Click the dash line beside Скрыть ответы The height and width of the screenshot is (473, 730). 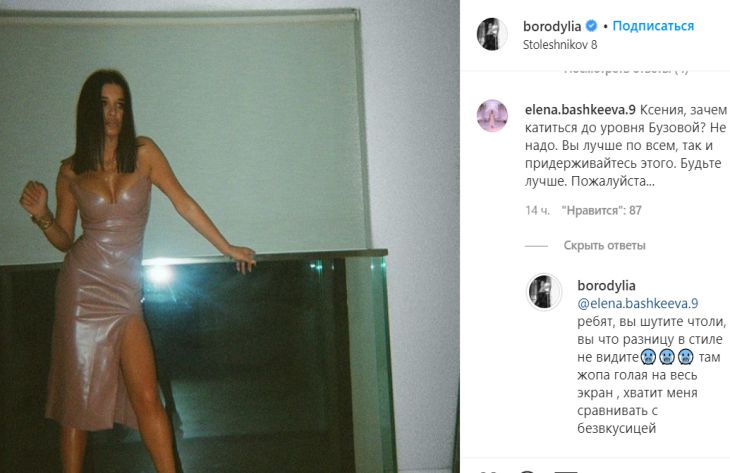536,246
